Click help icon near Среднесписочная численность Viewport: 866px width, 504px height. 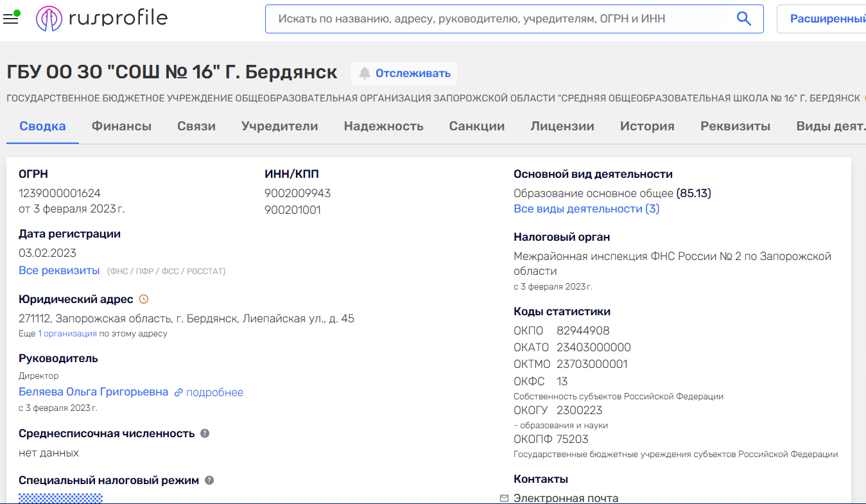coord(205,433)
